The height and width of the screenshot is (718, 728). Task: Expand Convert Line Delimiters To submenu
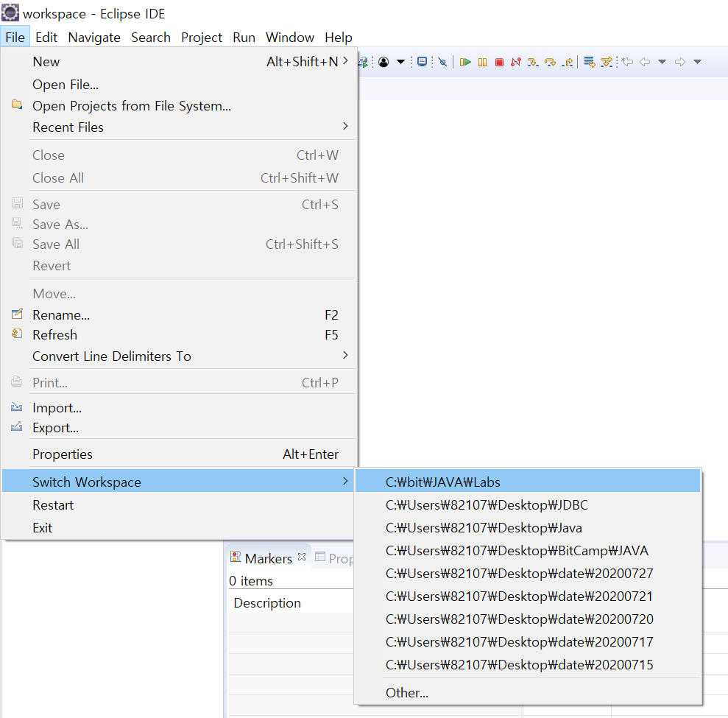coord(345,355)
